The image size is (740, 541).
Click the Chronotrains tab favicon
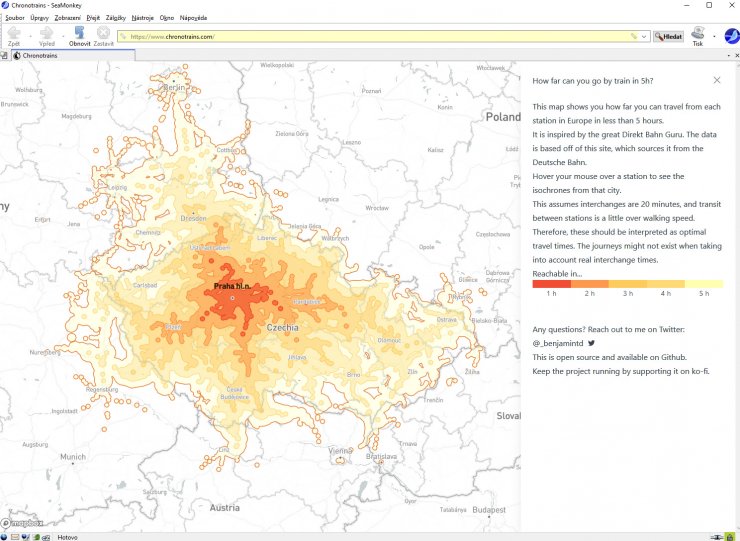coord(17,56)
